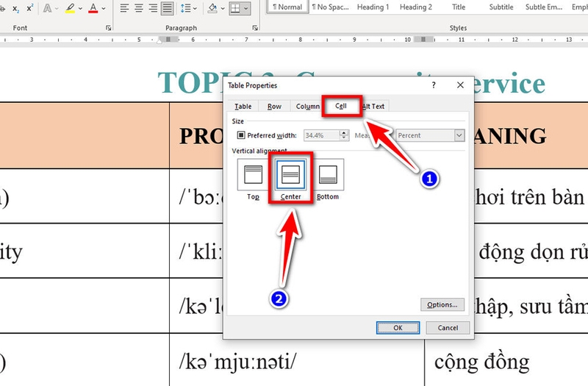
Task: Click the Subscript button
Action: [15, 8]
